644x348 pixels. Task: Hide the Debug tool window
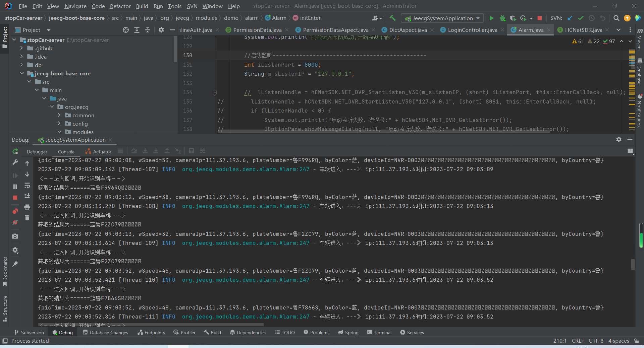pos(630,139)
